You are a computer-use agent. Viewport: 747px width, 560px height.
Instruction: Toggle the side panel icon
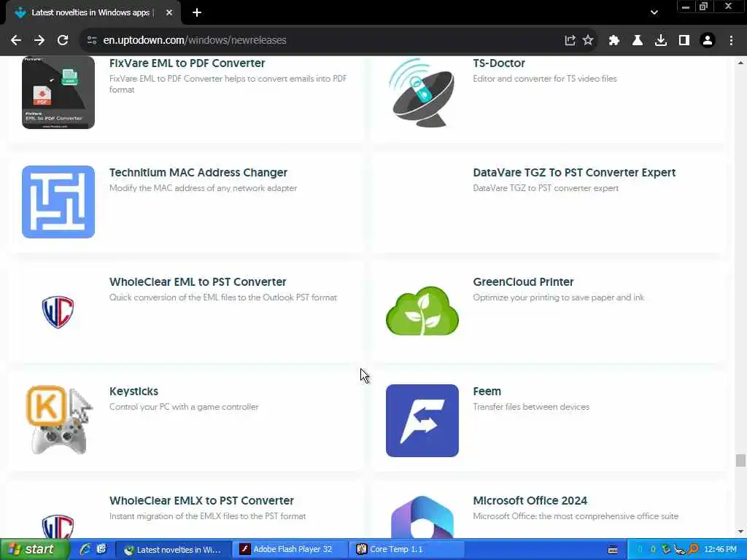tap(684, 41)
